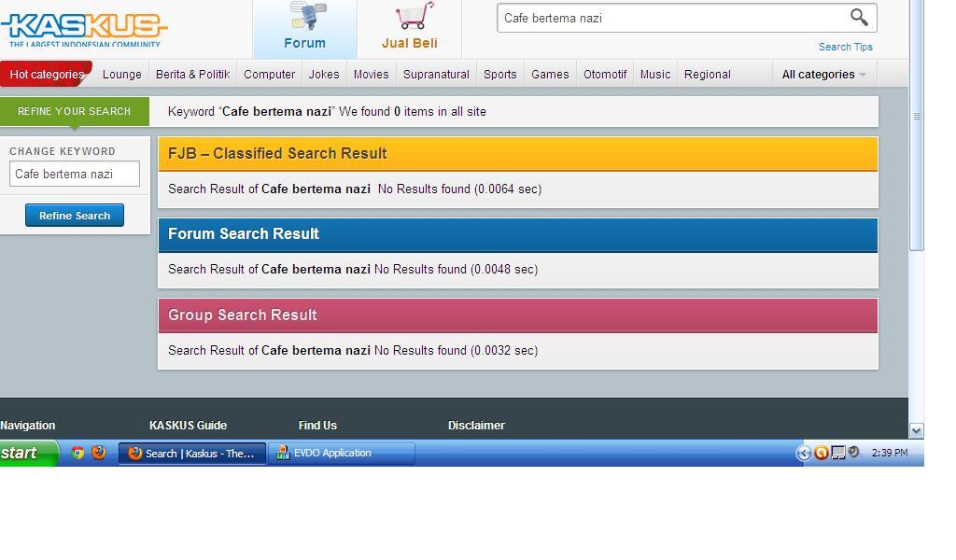Click KASKUS Guide footer heading
Screen dimensions: 956x560
188,426
